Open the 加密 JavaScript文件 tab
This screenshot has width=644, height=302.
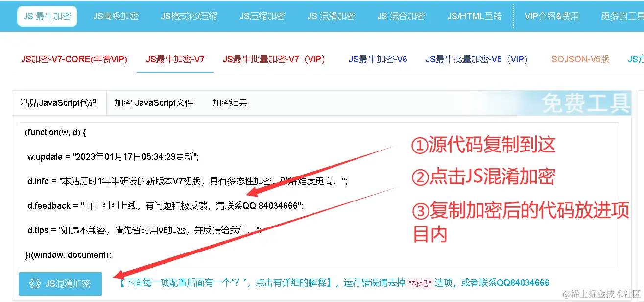153,103
